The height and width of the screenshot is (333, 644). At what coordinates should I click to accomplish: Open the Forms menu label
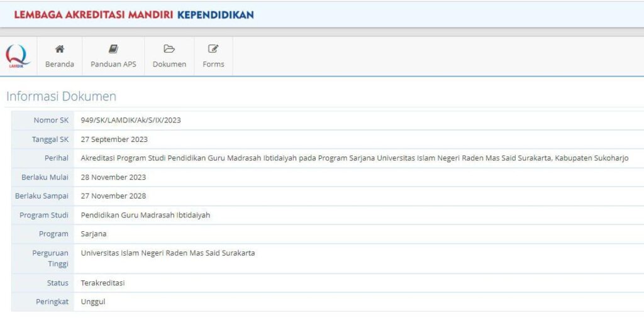[213, 64]
